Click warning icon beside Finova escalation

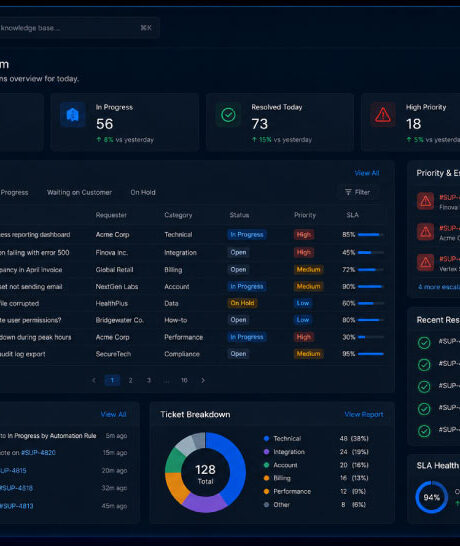tap(425, 201)
